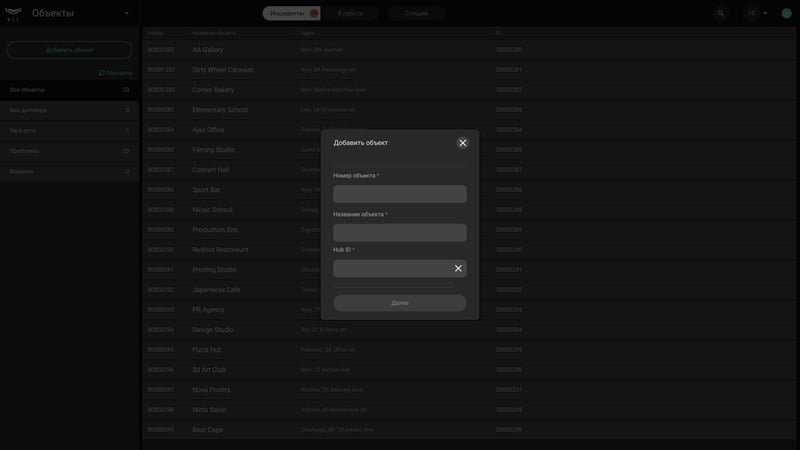
Task: Open the Corner Bakery row
Action: click(x=468, y=90)
